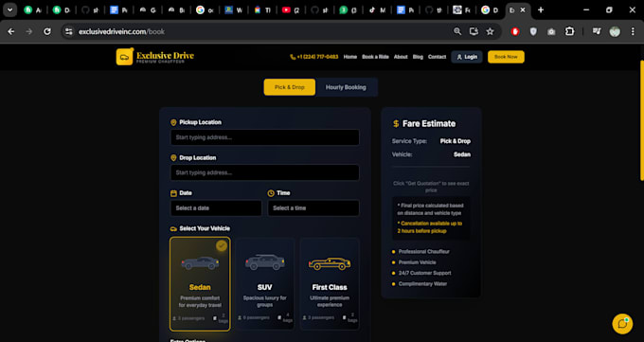Open the camera screenshot extension
Viewport: 644px width, 342px height.
click(x=551, y=31)
